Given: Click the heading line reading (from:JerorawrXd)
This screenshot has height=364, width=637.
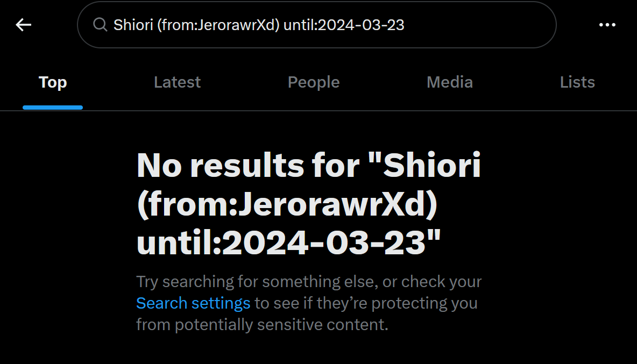Looking at the screenshot, I should pyautogui.click(x=287, y=204).
